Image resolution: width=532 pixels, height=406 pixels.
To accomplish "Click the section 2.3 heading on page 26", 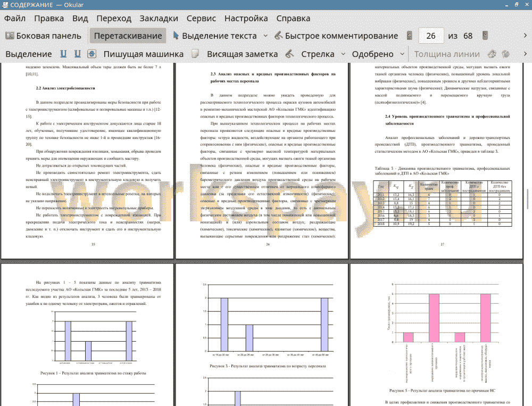I will pyautogui.click(x=273, y=77).
